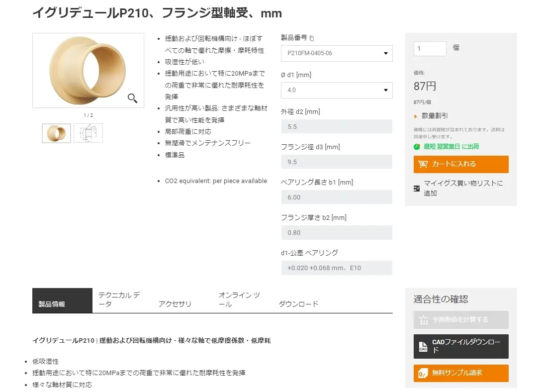Screen dimensions: 537x392
Task: Click the green clock icon near 最短翌営業日に出荷
Action: 416,146
